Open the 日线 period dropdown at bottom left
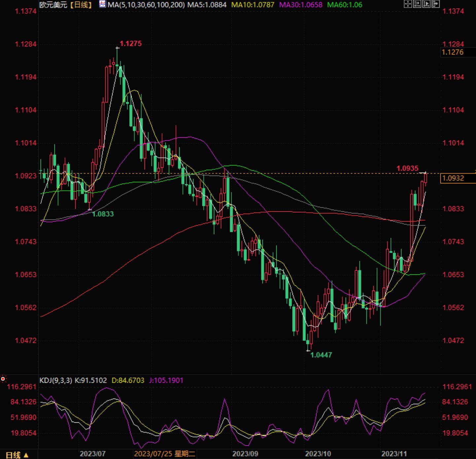This screenshot has height=459, width=476. tap(17, 455)
